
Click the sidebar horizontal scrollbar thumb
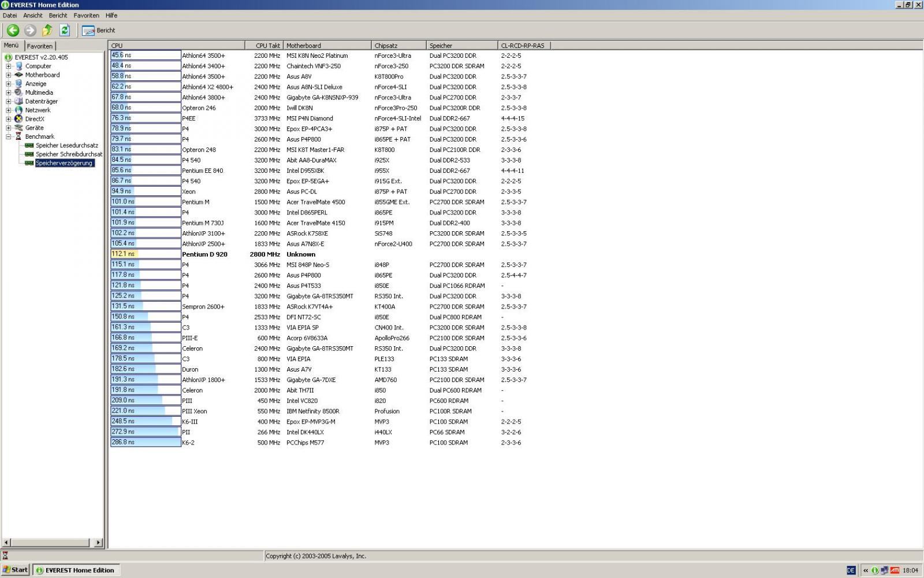[x=50, y=542]
